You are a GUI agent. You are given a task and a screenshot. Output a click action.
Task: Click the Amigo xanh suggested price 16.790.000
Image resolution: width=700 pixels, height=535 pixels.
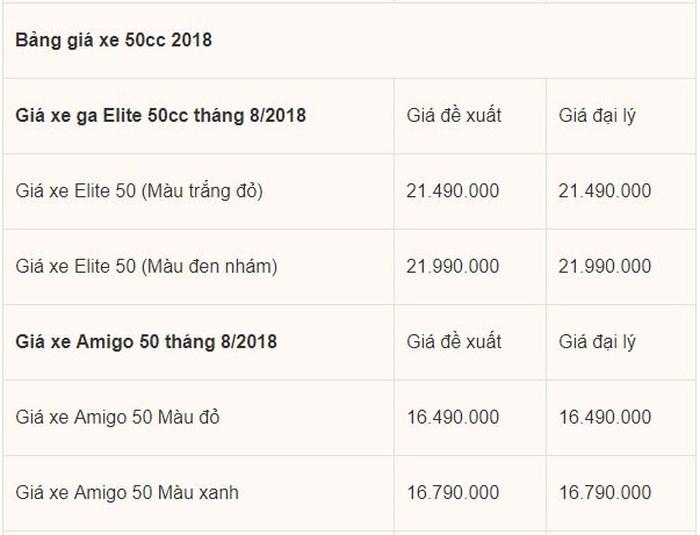pos(453,493)
